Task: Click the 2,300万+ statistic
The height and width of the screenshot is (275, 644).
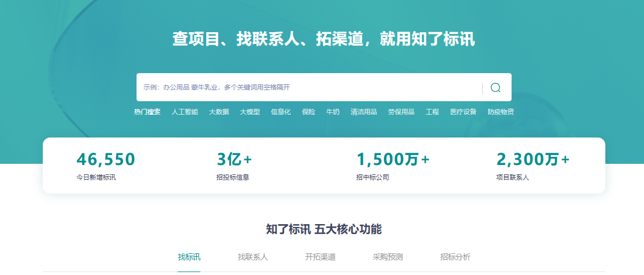Action: [533, 159]
